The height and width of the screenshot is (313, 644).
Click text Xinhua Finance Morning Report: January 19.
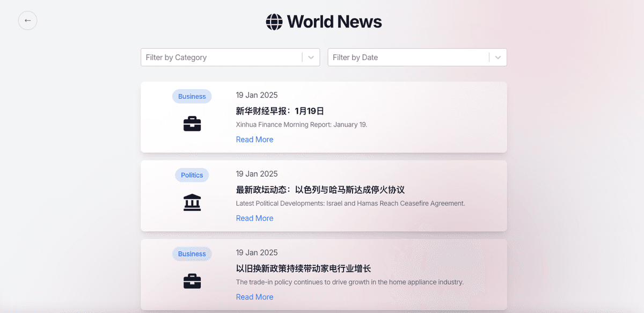[302, 125]
